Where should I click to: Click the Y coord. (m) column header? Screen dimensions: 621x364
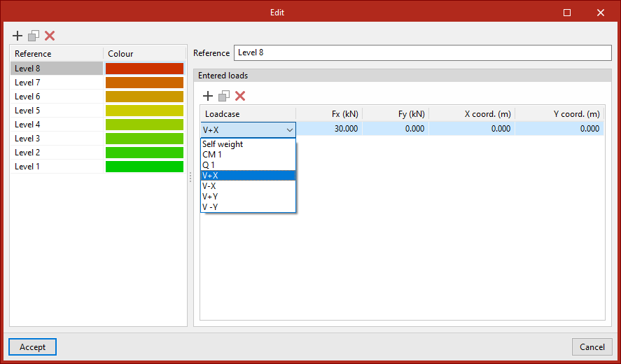click(559, 114)
